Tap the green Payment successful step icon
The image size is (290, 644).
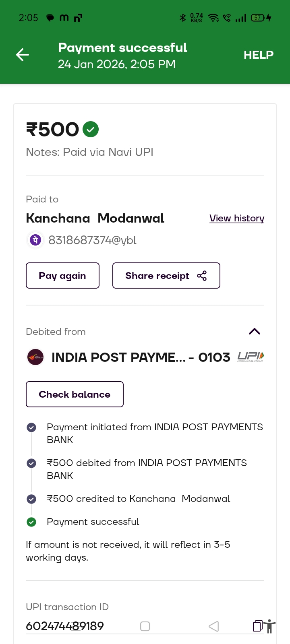(x=31, y=522)
